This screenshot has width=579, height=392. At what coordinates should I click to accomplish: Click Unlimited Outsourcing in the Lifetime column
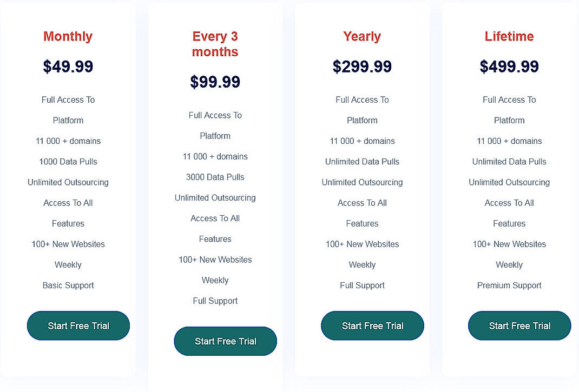509,182
